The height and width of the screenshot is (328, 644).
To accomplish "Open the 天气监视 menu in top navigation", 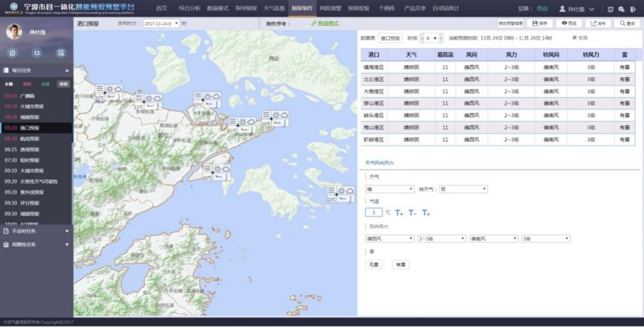I will click(x=274, y=8).
